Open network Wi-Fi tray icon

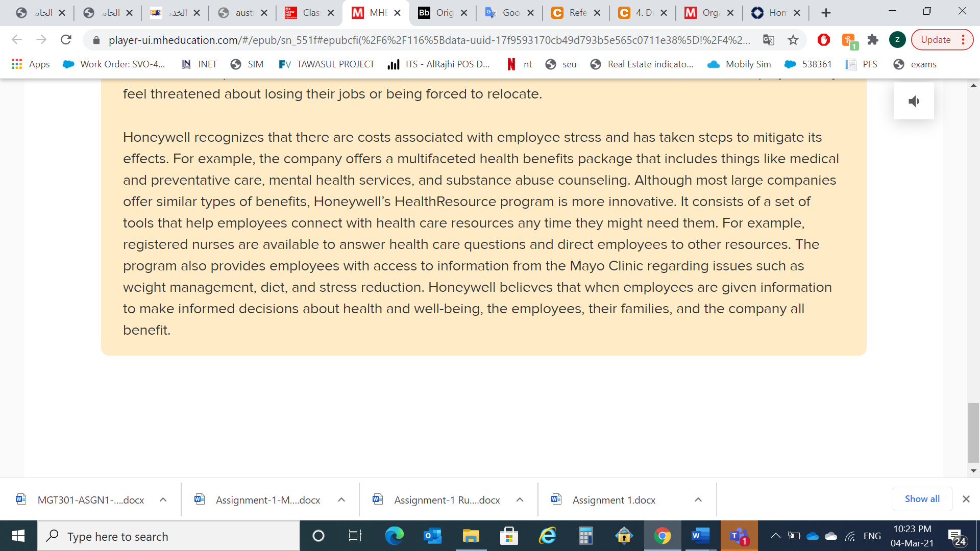(850, 536)
